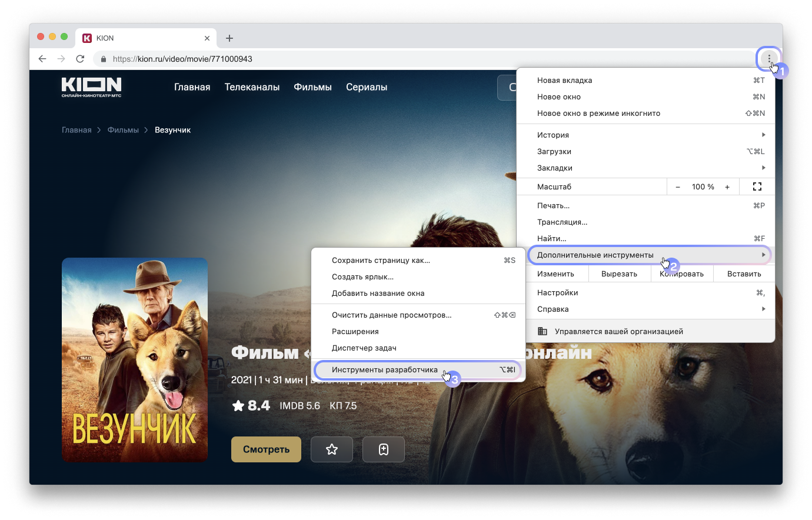The width and height of the screenshot is (812, 520).
Task: Open Загрузки from the menu
Action: pos(645,151)
